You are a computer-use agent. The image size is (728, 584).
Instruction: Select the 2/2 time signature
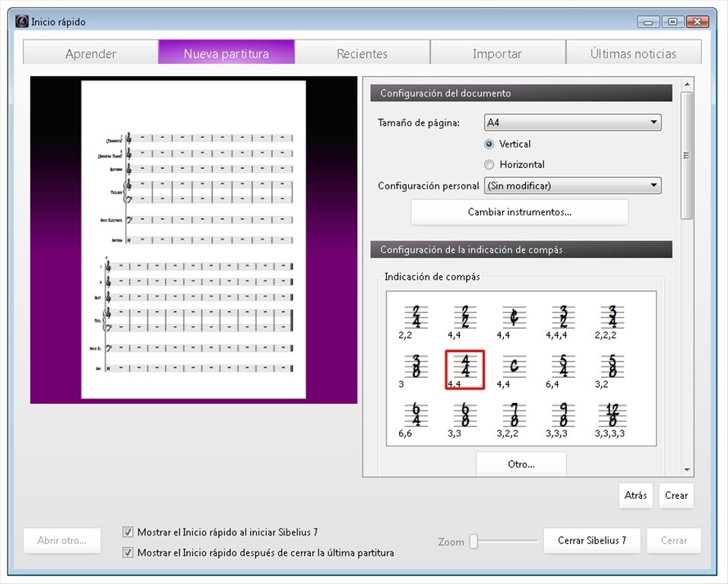tap(465, 317)
